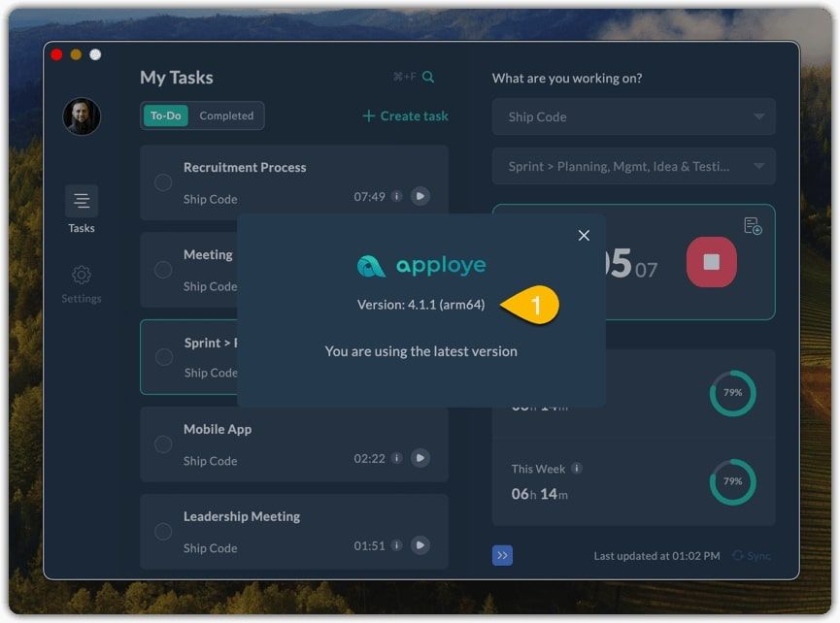840x623 pixels.
Task: Click the red stop timer button
Action: point(711,262)
